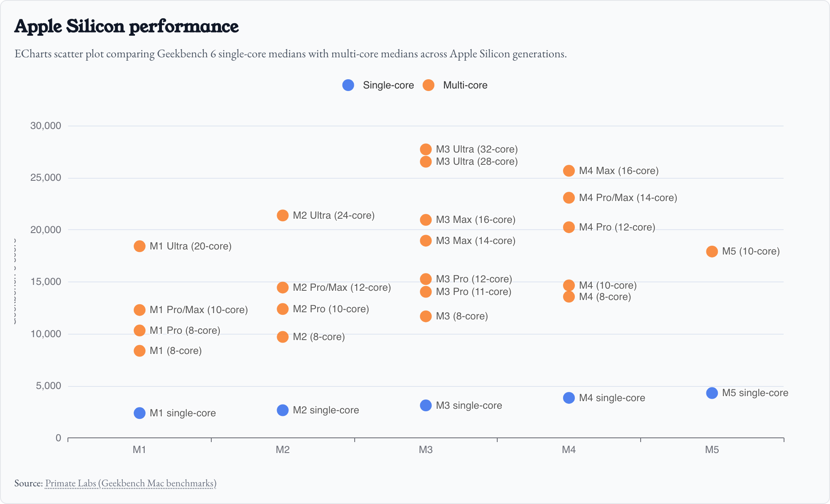The width and height of the screenshot is (830, 504).
Task: Click the 30,000 y-axis tick label
Action: pyautogui.click(x=46, y=126)
